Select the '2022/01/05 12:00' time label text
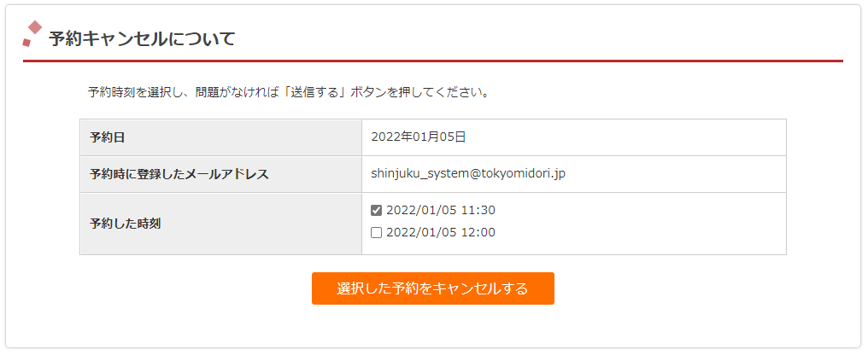Image resolution: width=868 pixels, height=355 pixels. click(x=441, y=233)
